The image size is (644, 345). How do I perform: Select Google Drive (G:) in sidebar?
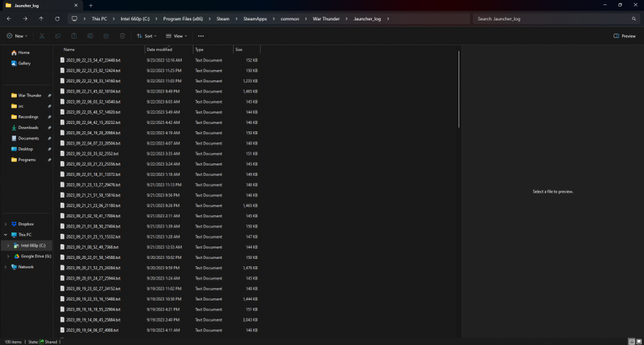coord(32,256)
